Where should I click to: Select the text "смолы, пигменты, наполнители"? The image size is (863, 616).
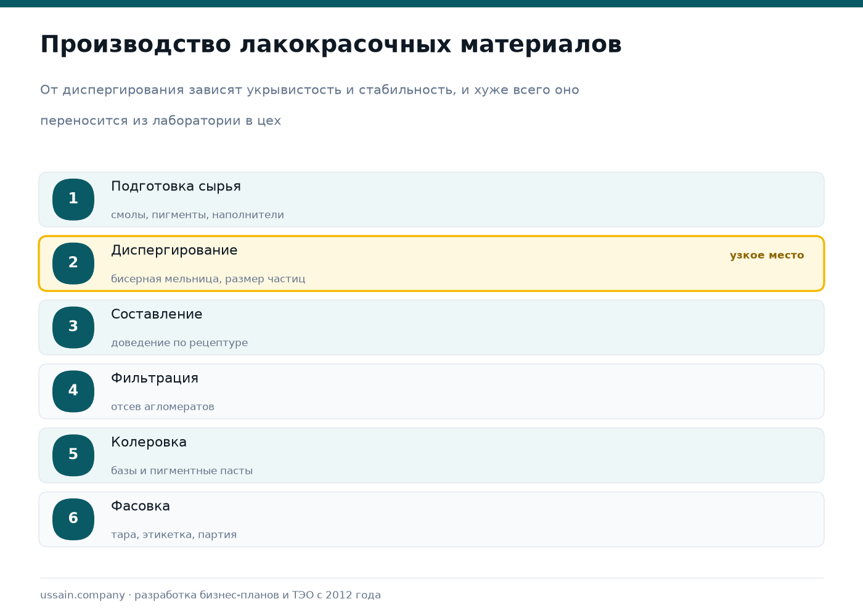pos(197,215)
